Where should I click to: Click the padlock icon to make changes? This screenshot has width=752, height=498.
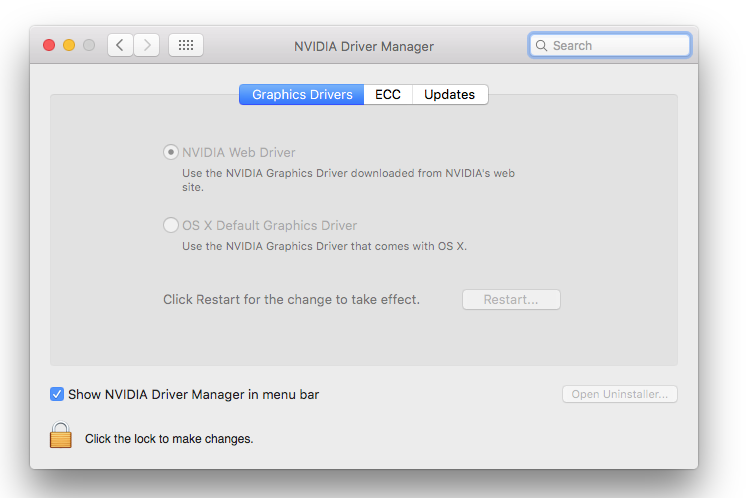coord(61,436)
